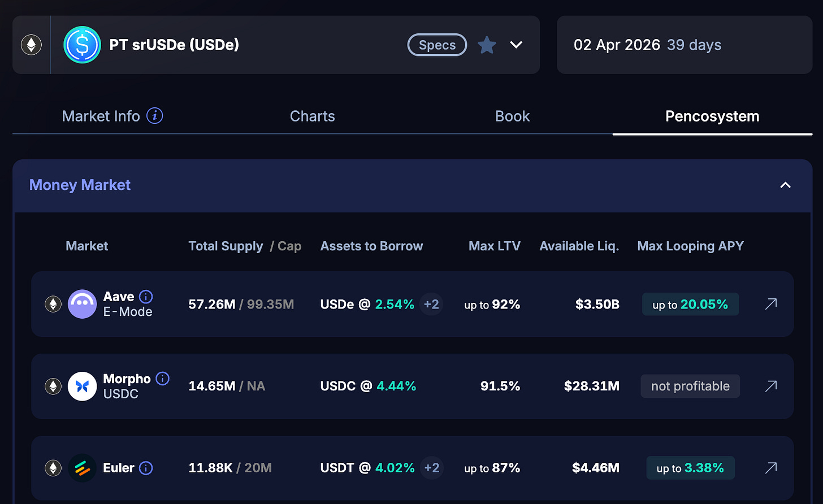The image size is (823, 504).
Task: Click the up to 3.38% looping APY badge
Action: coord(690,468)
